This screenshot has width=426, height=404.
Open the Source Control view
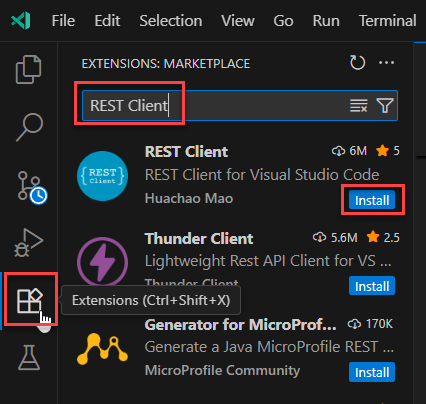click(32, 187)
